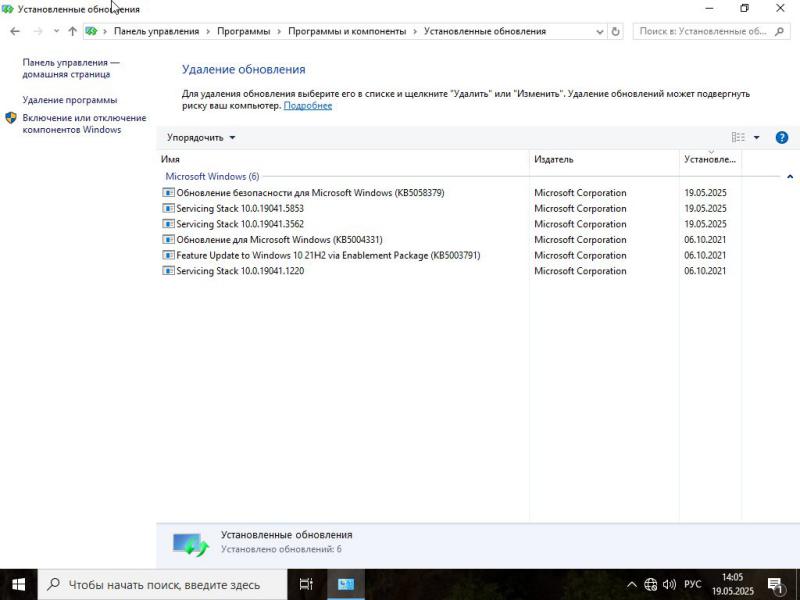Click the address bar location icon
This screenshot has width=800, height=600.
pyautogui.click(x=91, y=31)
